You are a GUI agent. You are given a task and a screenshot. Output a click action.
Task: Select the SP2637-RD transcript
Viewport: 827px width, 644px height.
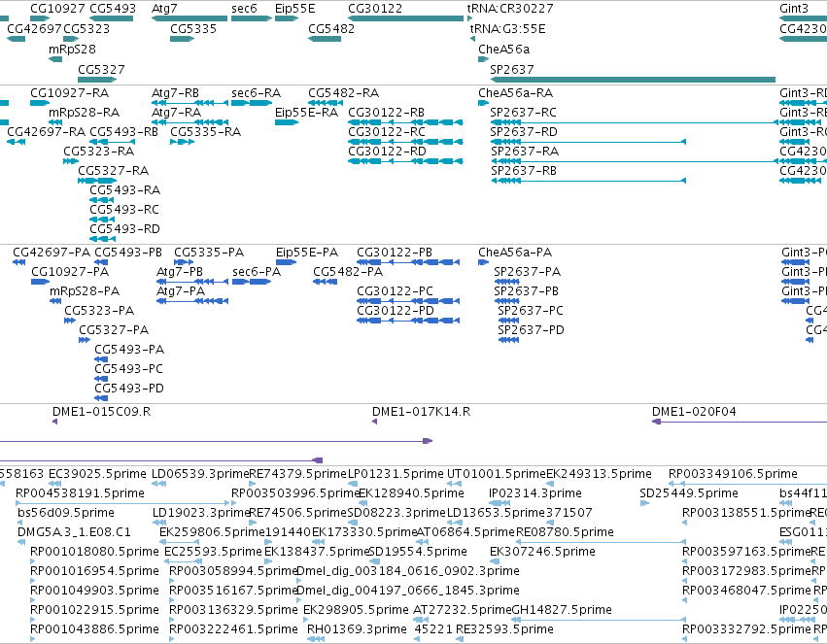[x=588, y=142]
